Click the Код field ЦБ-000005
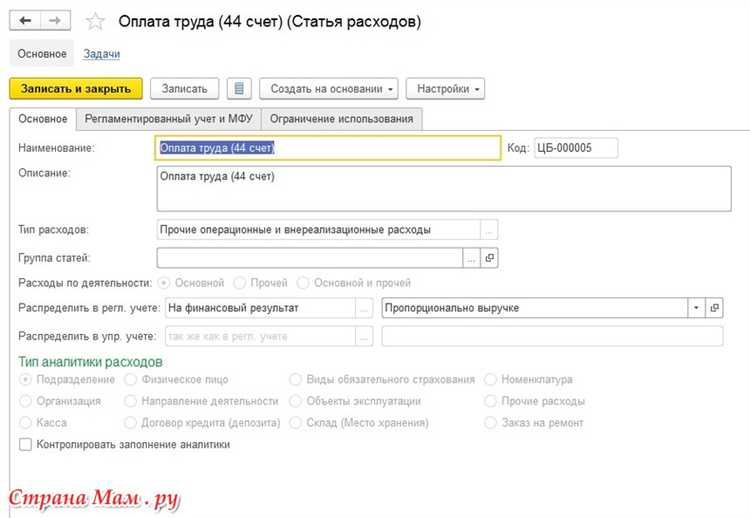Viewport: 750px width, 518px height. pos(576,148)
